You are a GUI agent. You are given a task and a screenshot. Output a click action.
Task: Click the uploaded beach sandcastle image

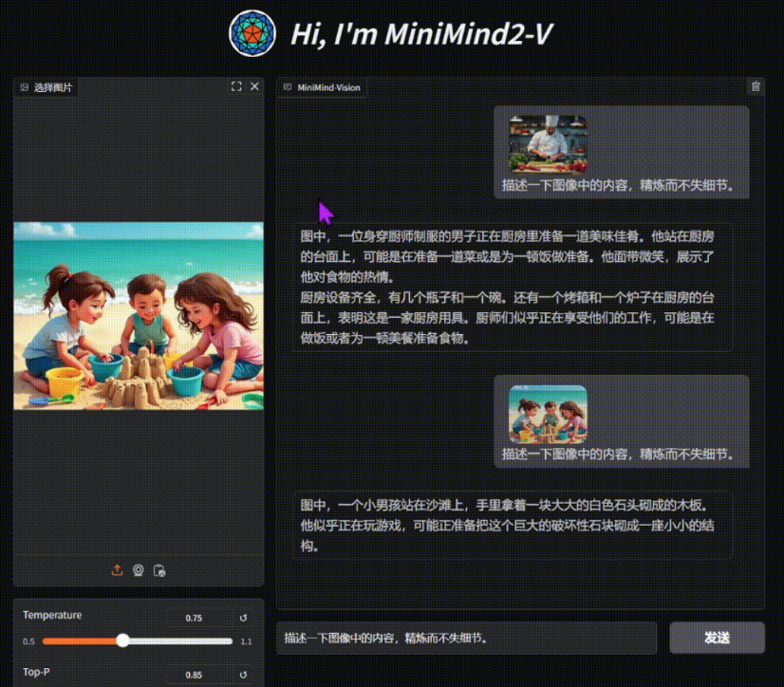[139, 316]
